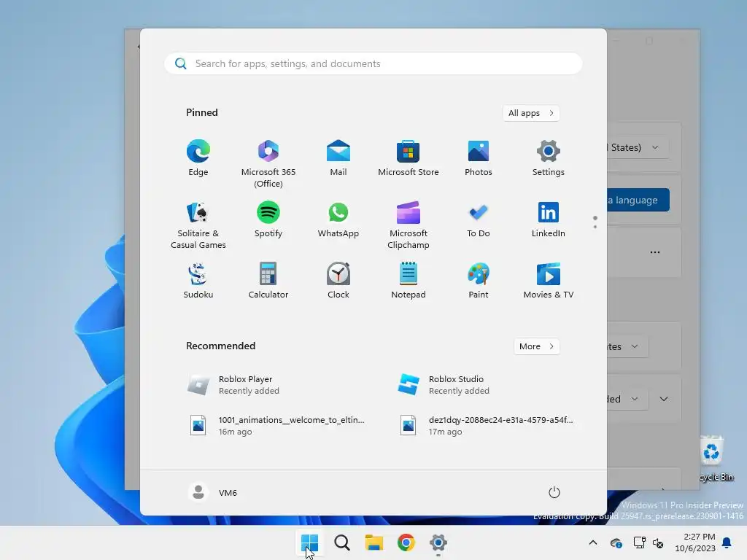This screenshot has height=560, width=747.
Task: Open Notepad
Action: point(409,281)
